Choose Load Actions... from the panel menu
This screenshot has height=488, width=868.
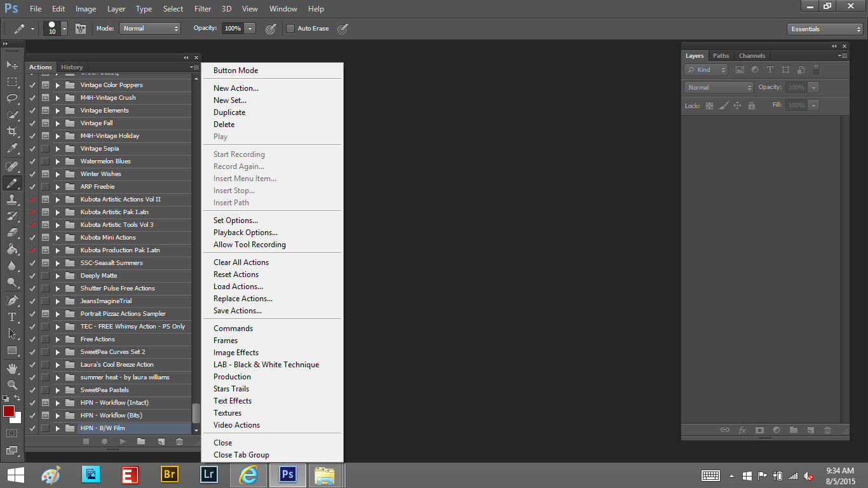[238, 287]
